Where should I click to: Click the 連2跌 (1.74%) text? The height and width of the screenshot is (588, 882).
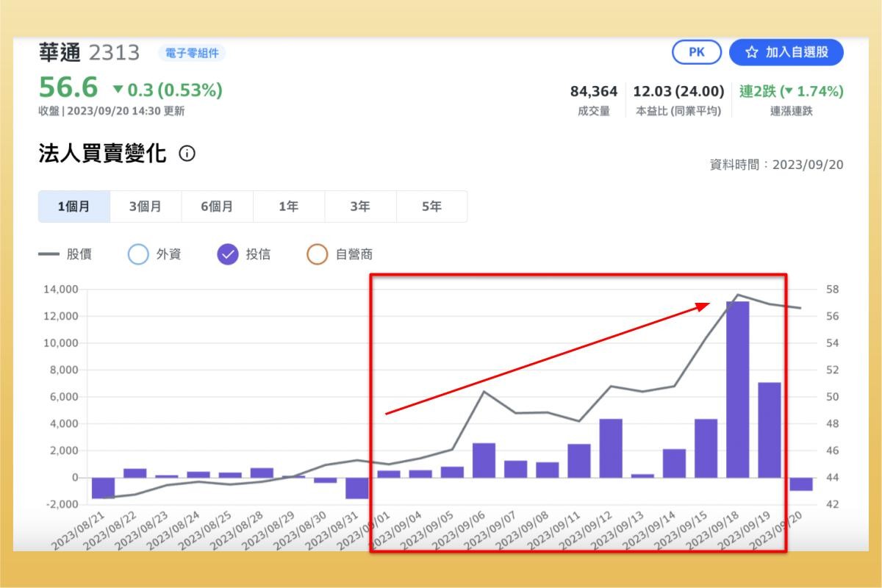pos(792,91)
